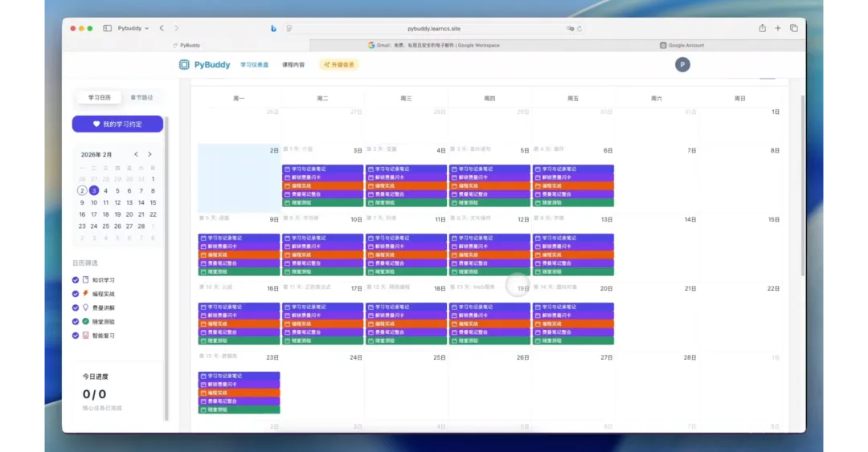This screenshot has width=868, height=452.
Task: Click the 升级会员 upgrade button
Action: (x=339, y=65)
